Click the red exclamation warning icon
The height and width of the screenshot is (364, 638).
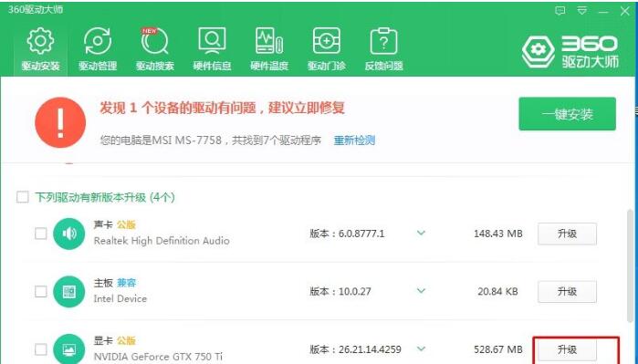coord(60,122)
